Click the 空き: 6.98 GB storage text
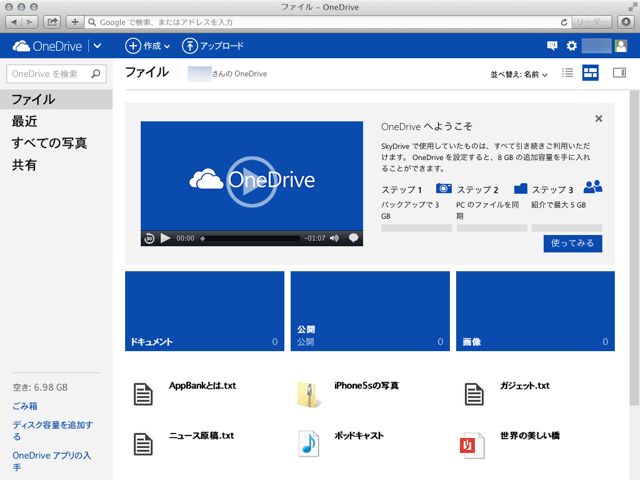The height and width of the screenshot is (480, 640). 40,388
